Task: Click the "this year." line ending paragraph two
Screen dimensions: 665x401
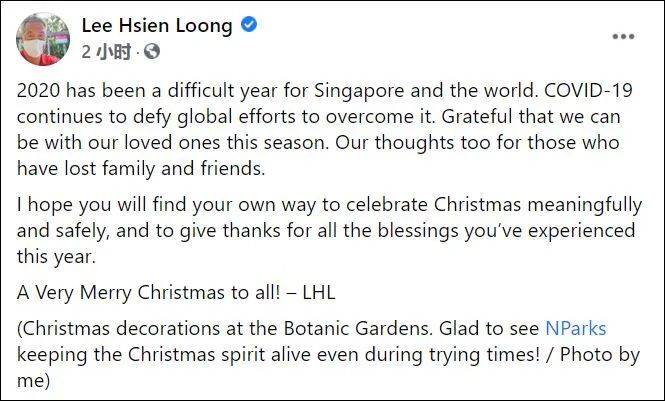Action: click(57, 257)
